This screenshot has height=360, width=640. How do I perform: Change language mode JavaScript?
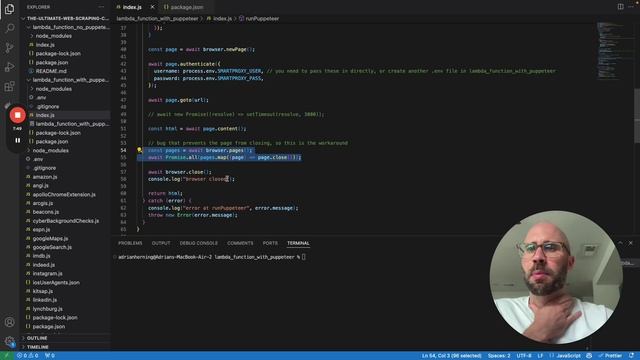[x=565, y=356]
